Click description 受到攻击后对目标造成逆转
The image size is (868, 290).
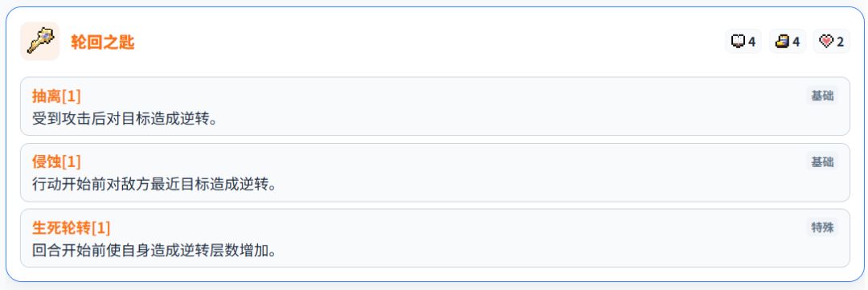tap(125, 118)
